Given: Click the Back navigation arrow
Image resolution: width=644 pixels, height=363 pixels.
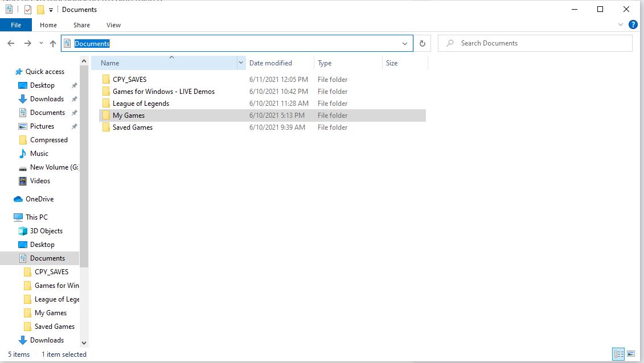Looking at the screenshot, I should (11, 43).
